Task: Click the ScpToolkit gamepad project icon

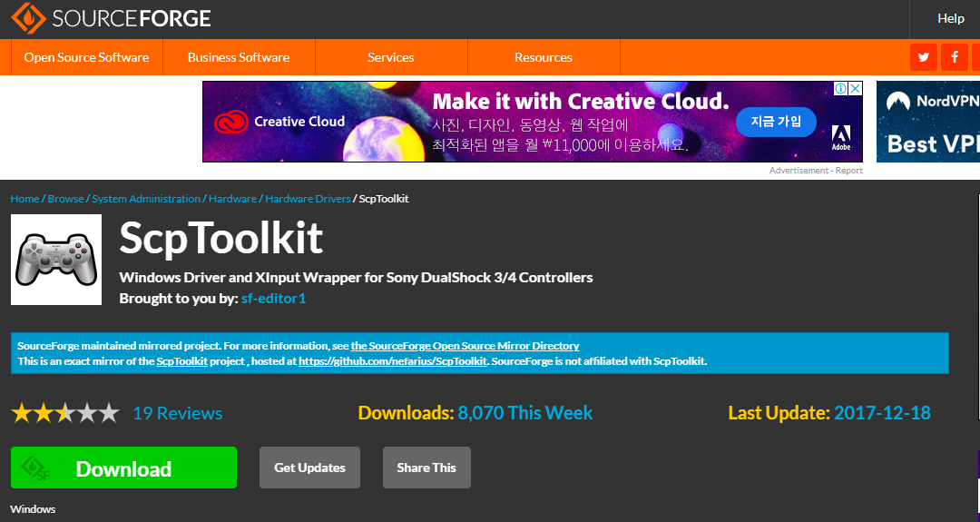Action: tap(56, 260)
